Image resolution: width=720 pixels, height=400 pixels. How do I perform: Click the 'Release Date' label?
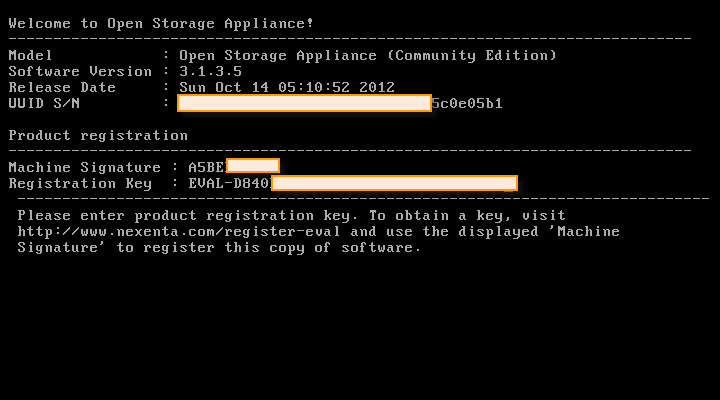click(x=62, y=87)
